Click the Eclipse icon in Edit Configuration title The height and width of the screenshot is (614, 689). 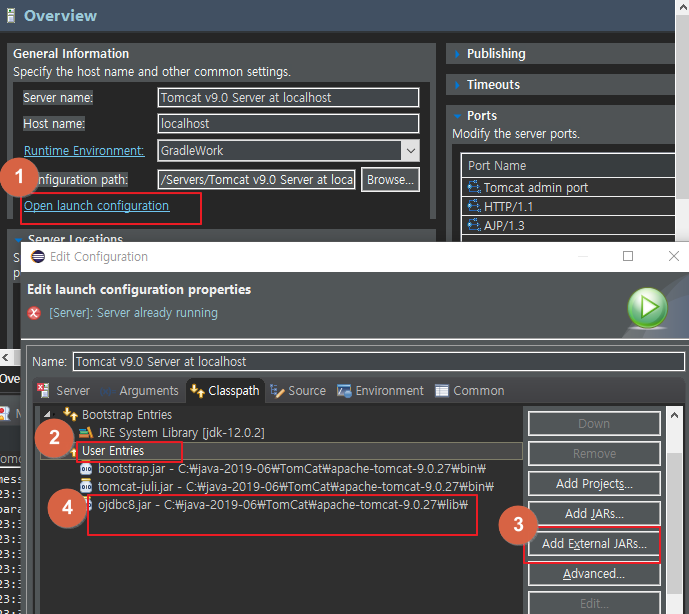[x=38, y=256]
